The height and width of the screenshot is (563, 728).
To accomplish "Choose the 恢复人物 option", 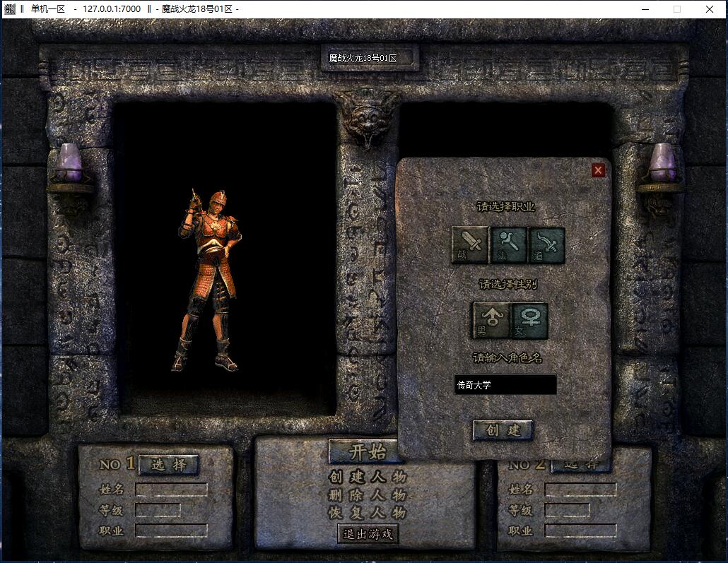I will [368, 512].
